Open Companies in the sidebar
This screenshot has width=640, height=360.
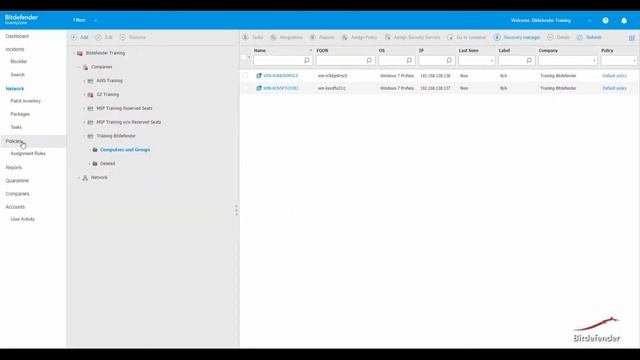[17, 194]
